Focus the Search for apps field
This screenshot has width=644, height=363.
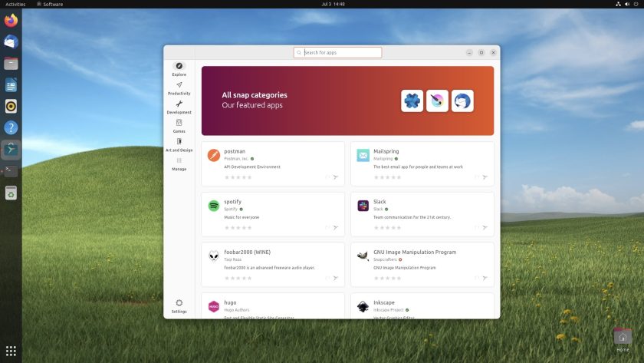coord(337,53)
